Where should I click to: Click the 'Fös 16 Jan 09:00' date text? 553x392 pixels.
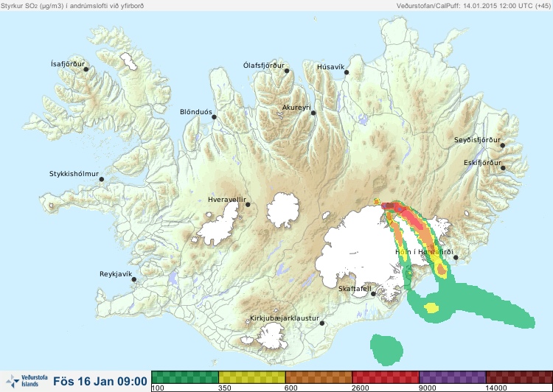[100, 381]
